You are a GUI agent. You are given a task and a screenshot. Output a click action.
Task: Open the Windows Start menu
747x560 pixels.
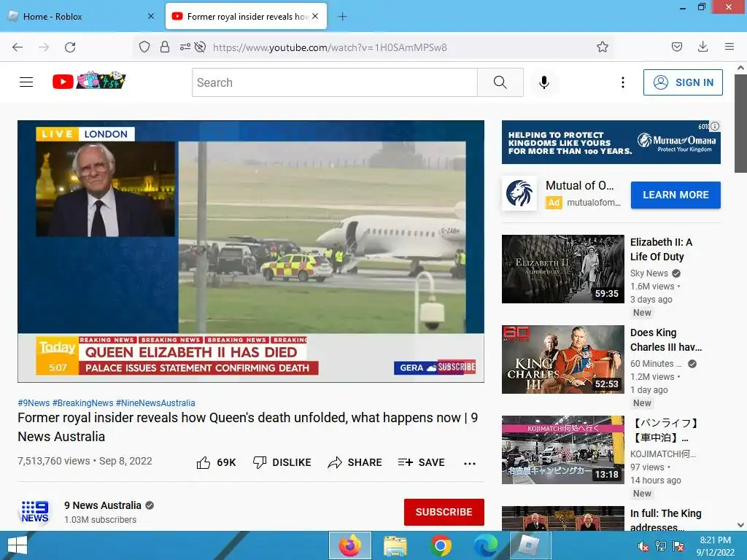click(18, 545)
